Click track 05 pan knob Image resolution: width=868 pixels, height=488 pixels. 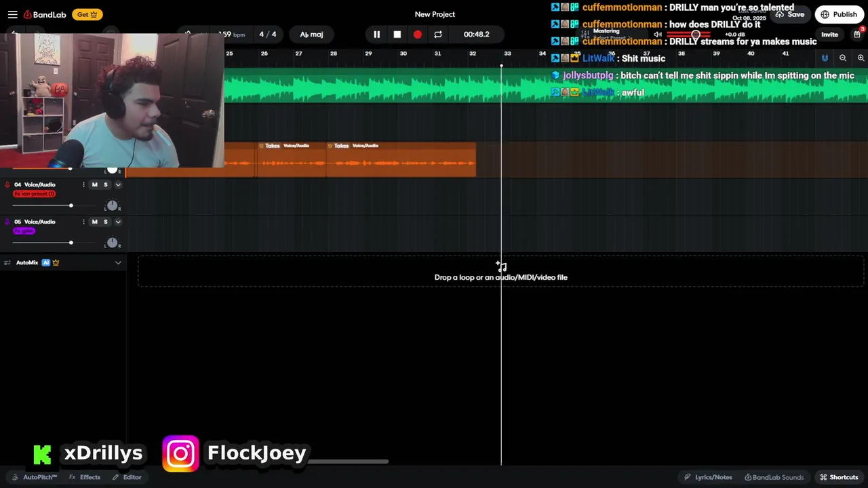click(112, 243)
